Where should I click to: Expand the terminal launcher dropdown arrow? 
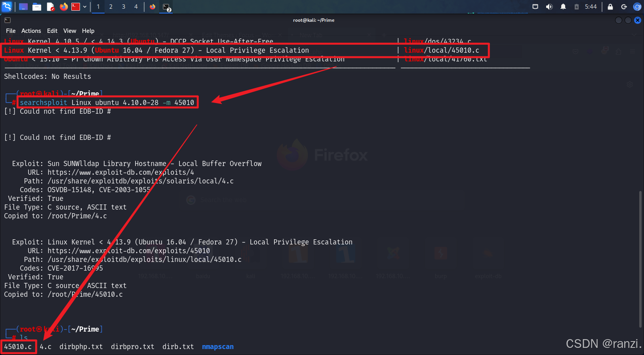point(85,7)
